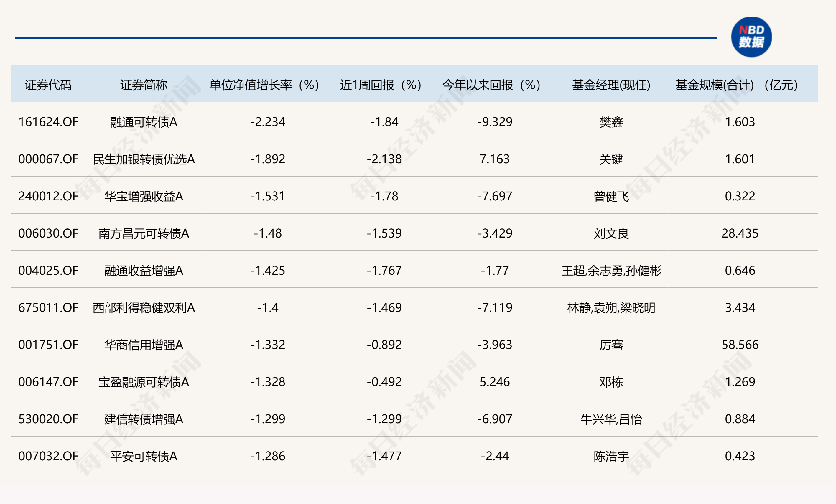Screen dimensions: 836x504
Task: Select code 007032.OF
Action: coord(48,456)
